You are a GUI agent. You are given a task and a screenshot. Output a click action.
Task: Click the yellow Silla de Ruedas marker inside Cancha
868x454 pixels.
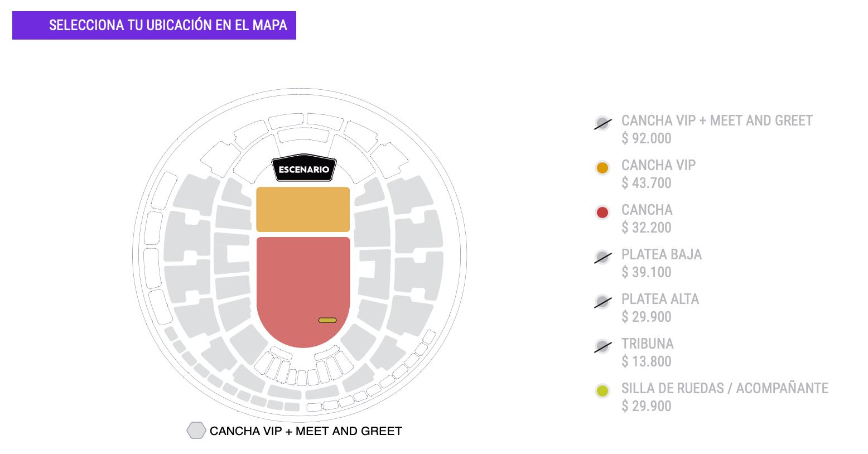coord(326,320)
